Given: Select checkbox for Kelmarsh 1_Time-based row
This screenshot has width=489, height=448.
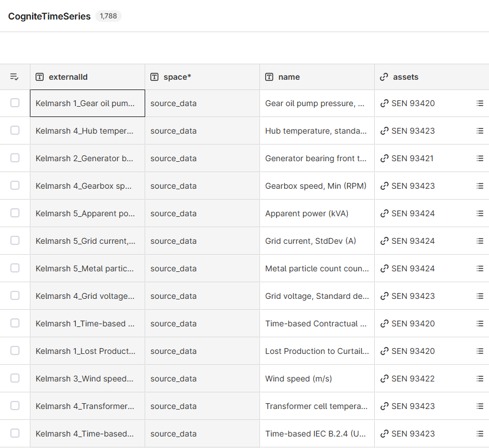Looking at the screenshot, I should pyautogui.click(x=15, y=323).
